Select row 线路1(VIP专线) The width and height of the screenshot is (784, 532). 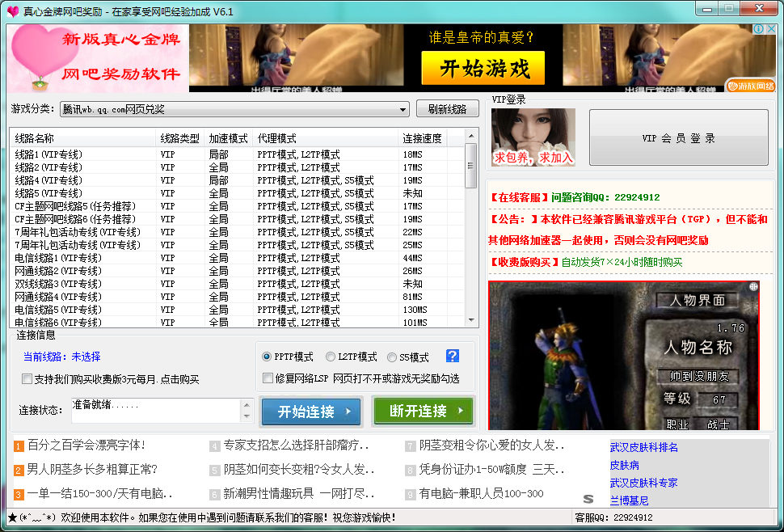[237, 154]
